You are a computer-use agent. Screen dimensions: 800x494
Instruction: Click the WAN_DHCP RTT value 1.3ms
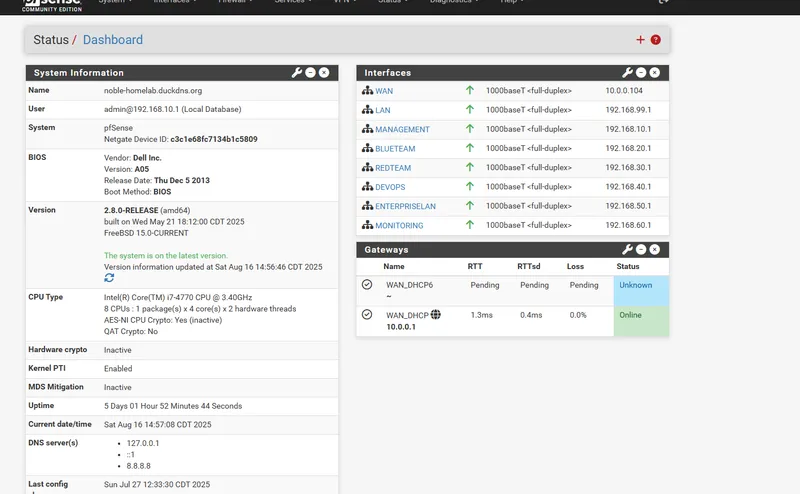coord(482,315)
